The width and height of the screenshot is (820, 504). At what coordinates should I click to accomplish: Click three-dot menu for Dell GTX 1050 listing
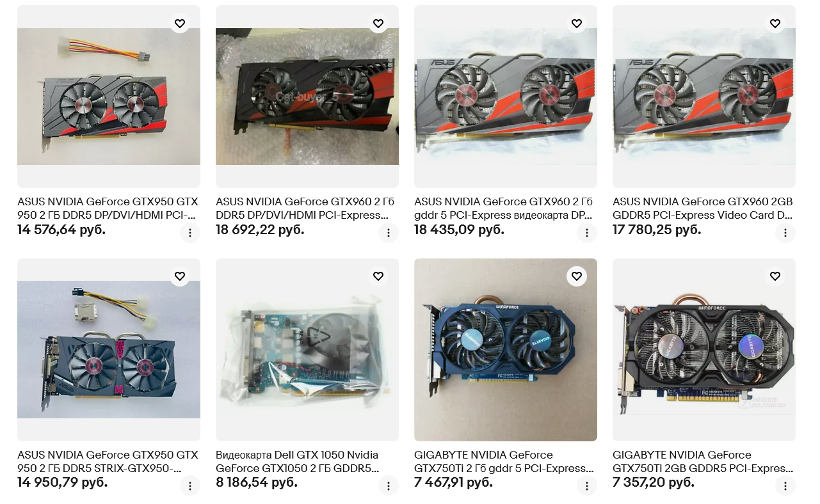pyautogui.click(x=389, y=486)
